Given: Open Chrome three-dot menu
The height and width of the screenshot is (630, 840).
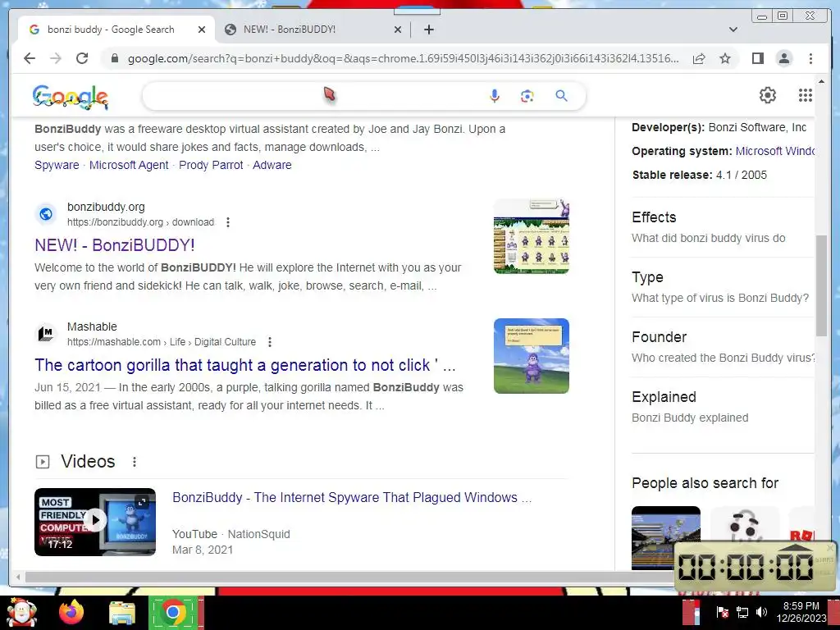Looking at the screenshot, I should (x=810, y=58).
